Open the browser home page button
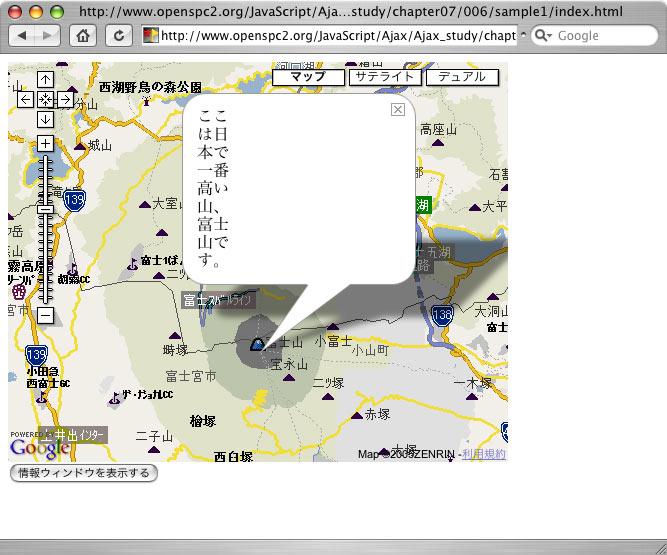Viewport: 667px width, 555px height. pos(83,36)
